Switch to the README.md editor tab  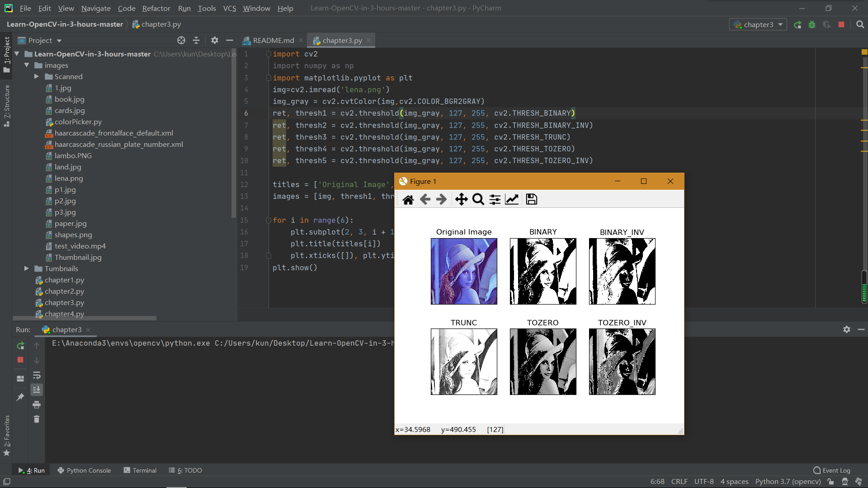tap(273, 41)
